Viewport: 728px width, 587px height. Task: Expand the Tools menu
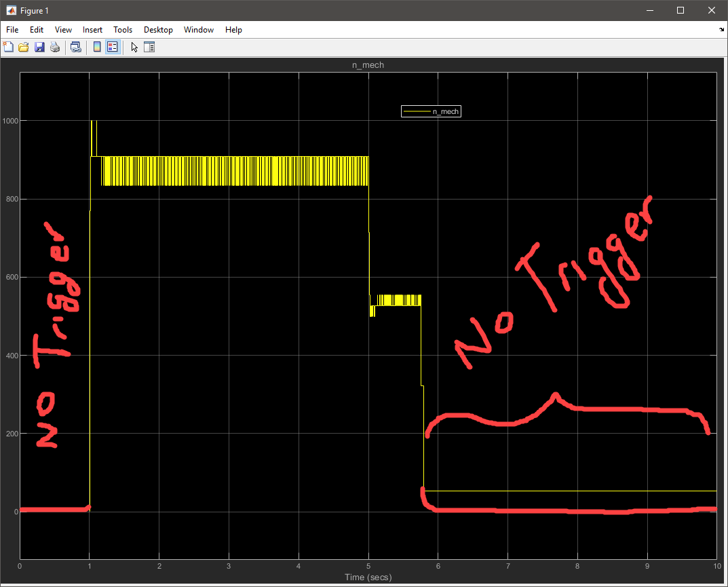pyautogui.click(x=123, y=30)
